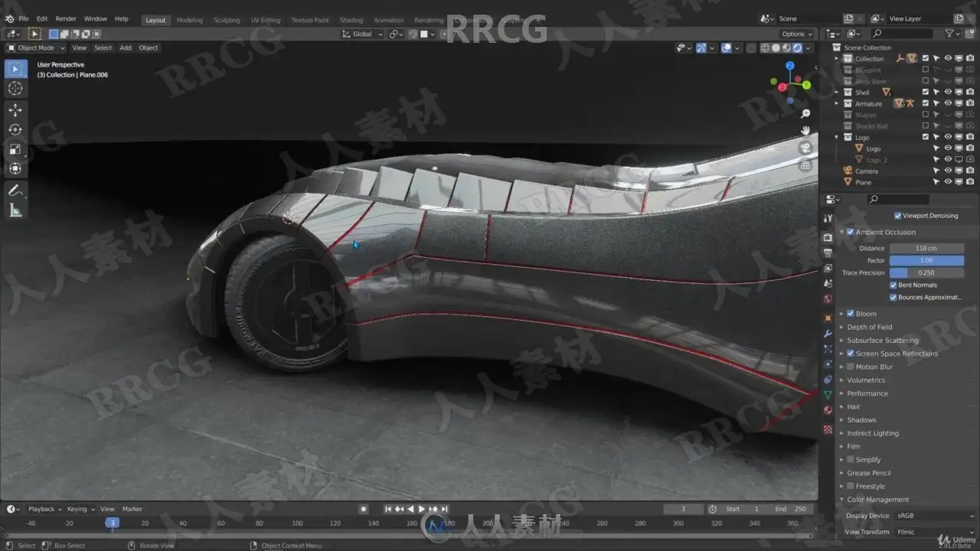
Task: Click the zoom magnifier viewport gizmo
Action: click(x=805, y=113)
